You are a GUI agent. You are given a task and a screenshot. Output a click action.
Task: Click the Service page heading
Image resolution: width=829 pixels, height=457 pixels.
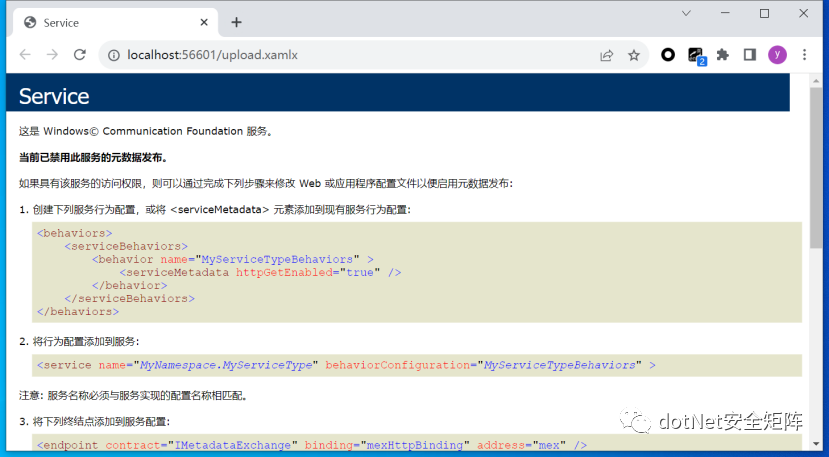[x=54, y=96]
